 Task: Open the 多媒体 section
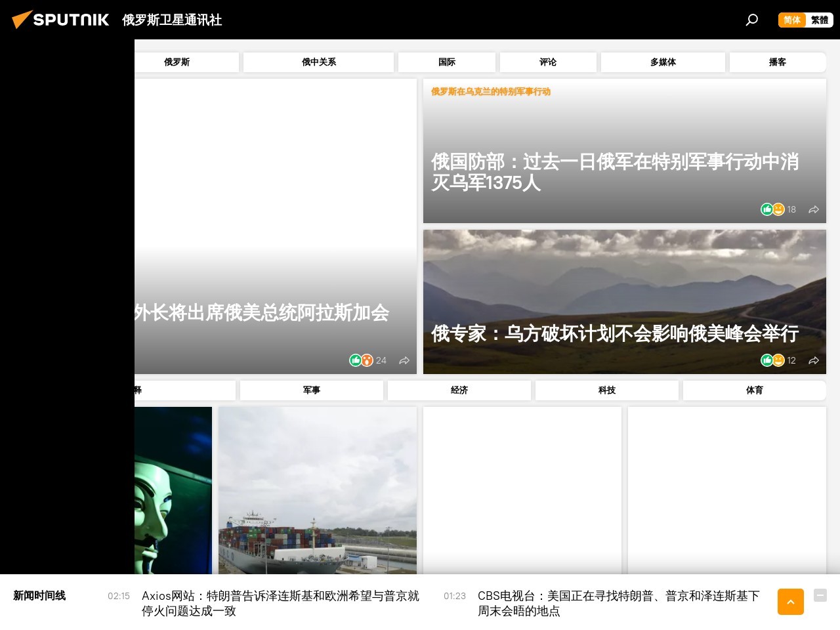pos(663,62)
